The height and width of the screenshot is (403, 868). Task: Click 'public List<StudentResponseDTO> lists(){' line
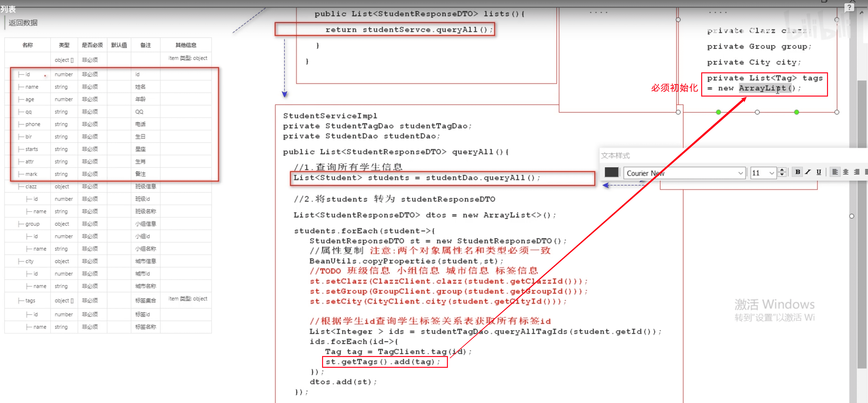click(x=420, y=14)
